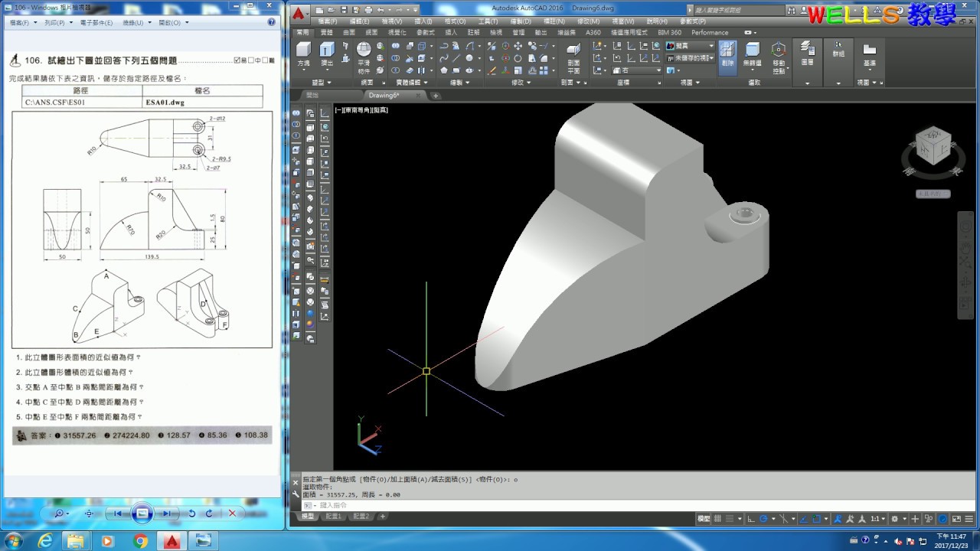Screen dimensions: 980x551
Task: Click the Photo Viewer delete (red X) button
Action: [232, 514]
